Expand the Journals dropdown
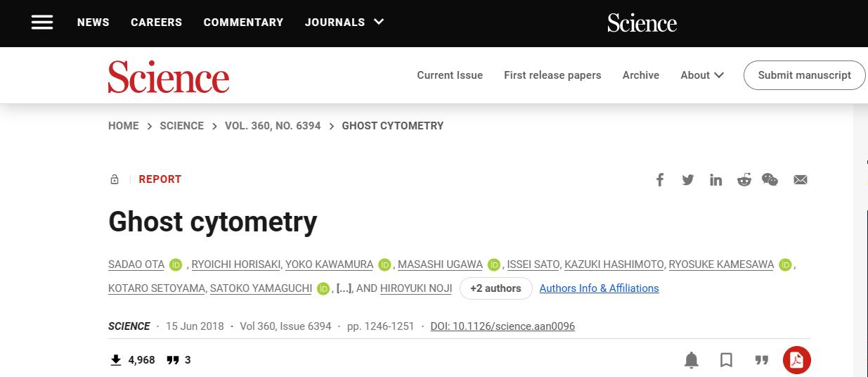 click(344, 23)
